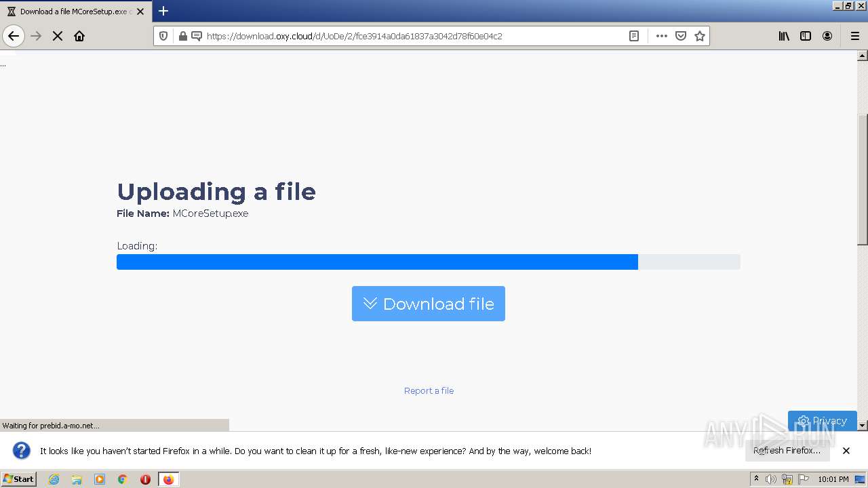Click the forward navigation arrow
Viewport: 868px width, 488px height.
click(x=36, y=36)
